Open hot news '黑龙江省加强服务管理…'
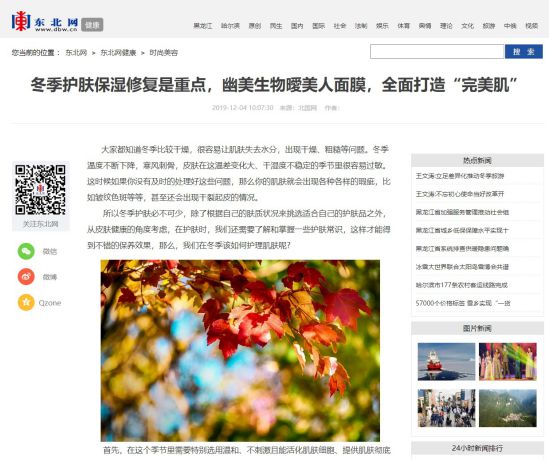549x460 pixels. click(462, 212)
